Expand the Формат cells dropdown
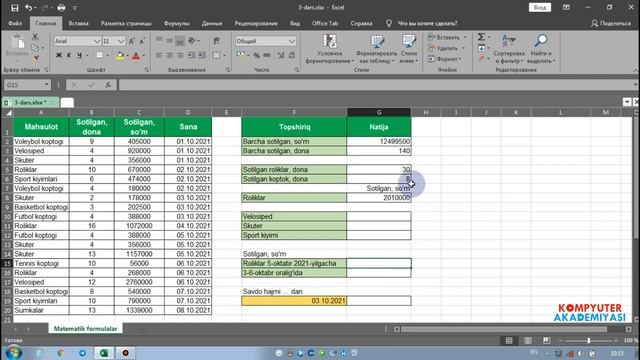This screenshot has width=640, height=360. [460, 59]
